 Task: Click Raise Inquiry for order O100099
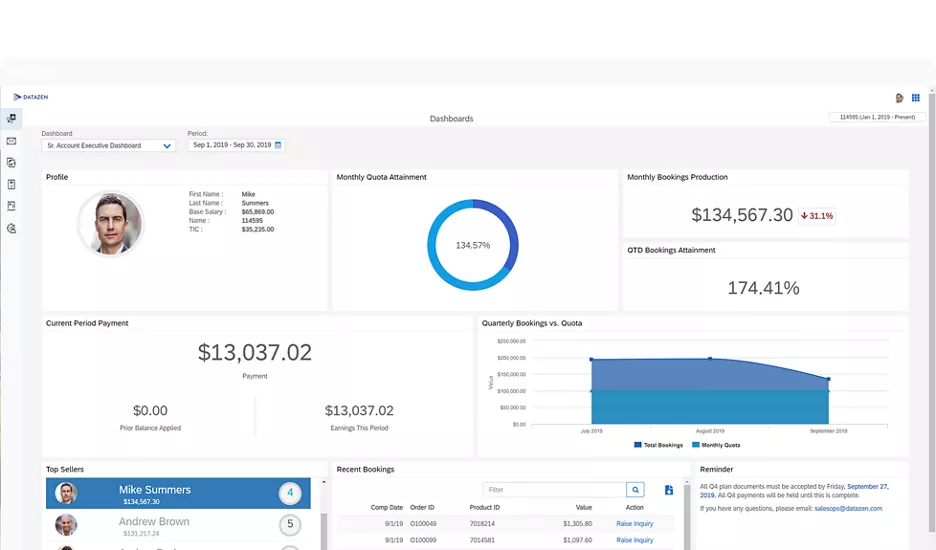[635, 540]
